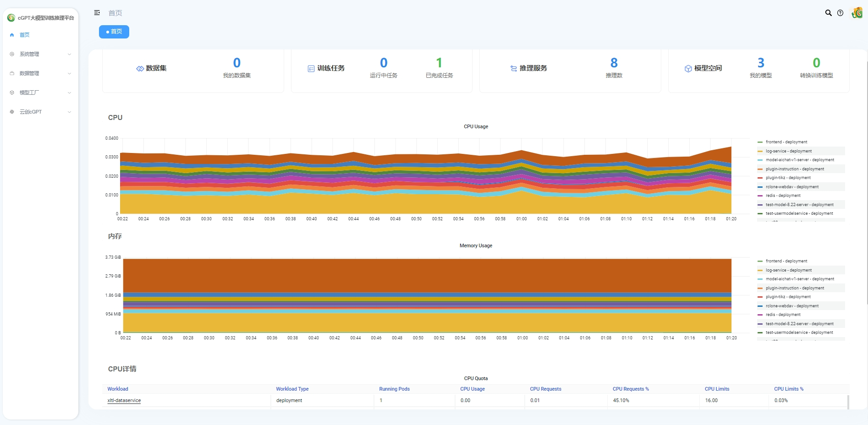868x425 pixels.
Task: Toggle log-service series in Memory Usage legend
Action: tap(788, 270)
